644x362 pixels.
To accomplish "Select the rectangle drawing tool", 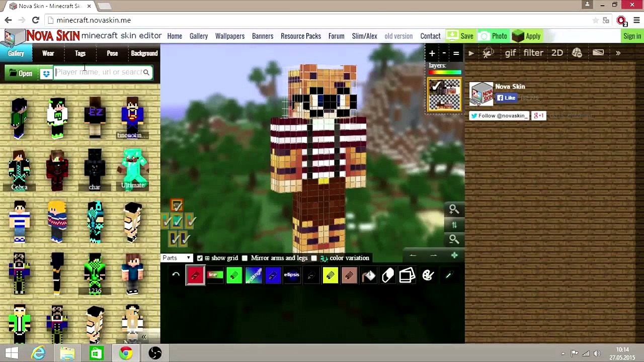I will [x=254, y=275].
